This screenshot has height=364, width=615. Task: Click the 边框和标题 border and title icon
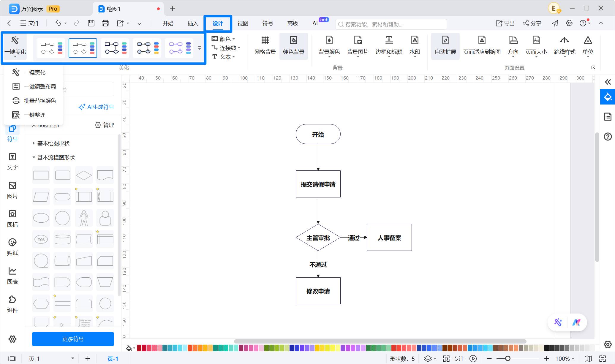click(x=389, y=46)
